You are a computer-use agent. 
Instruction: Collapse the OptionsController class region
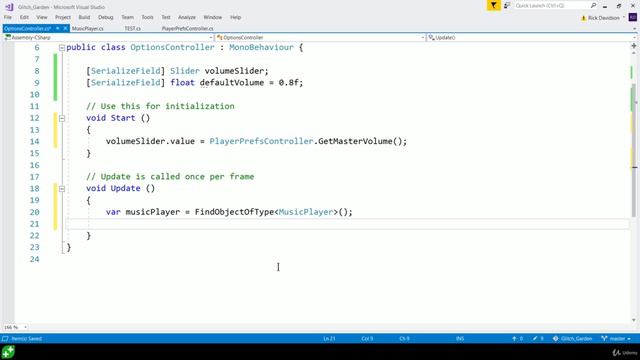(x=62, y=48)
